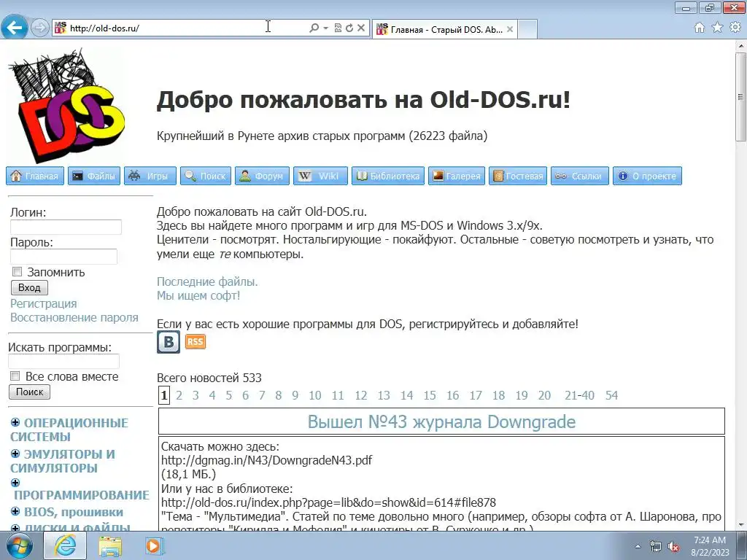Image resolution: width=747 pixels, height=560 pixels.
Task: Open the Последние файлы link
Action: [x=207, y=282]
